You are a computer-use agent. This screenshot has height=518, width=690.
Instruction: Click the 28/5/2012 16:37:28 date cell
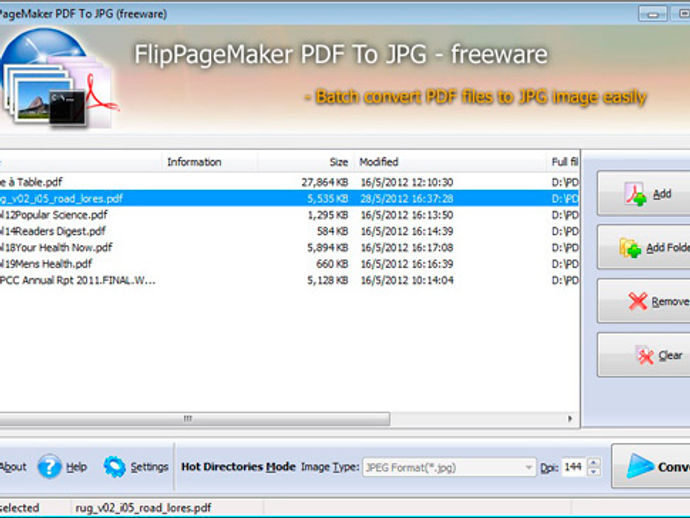pyautogui.click(x=407, y=198)
